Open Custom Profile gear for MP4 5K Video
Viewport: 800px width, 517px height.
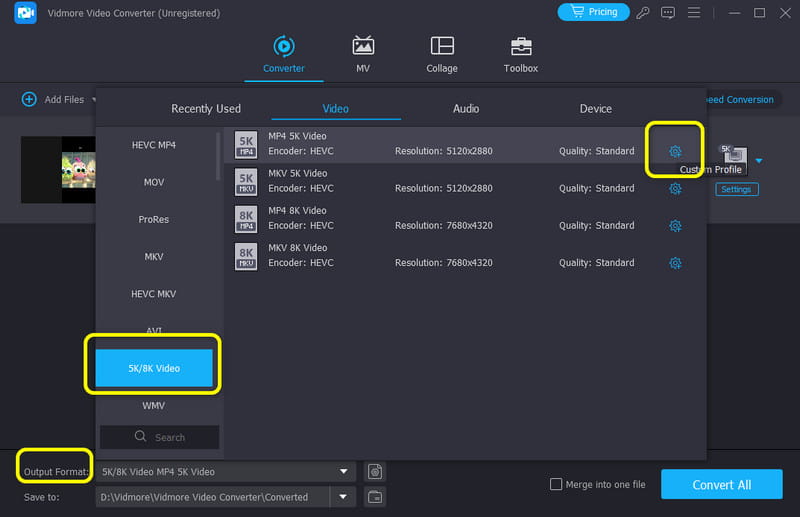675,151
